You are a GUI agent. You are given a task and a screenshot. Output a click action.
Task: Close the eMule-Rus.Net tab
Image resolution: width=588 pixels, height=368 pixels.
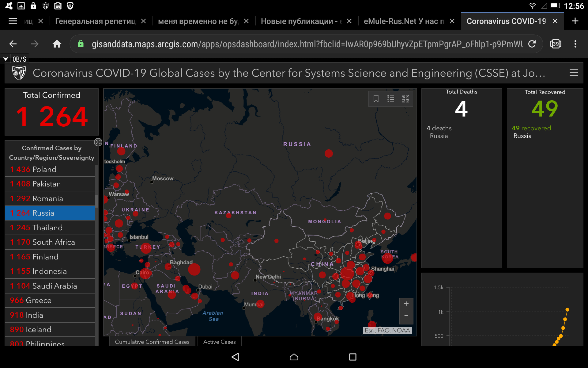452,21
